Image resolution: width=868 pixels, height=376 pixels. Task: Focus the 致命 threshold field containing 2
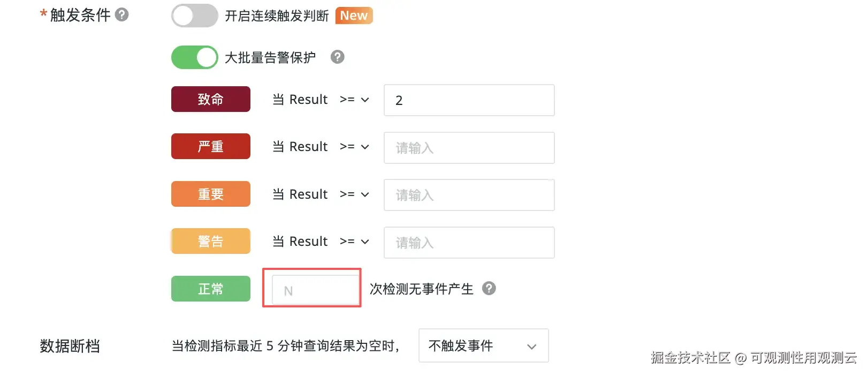(469, 100)
